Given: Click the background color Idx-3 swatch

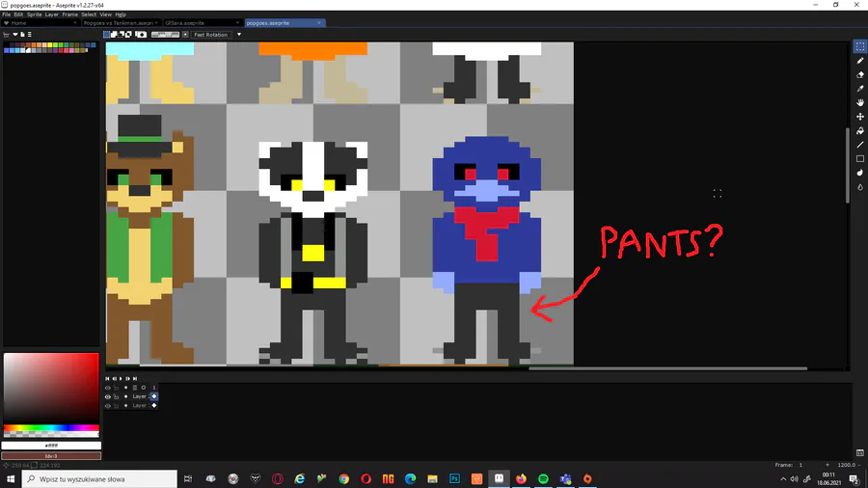Looking at the screenshot, I should (51, 456).
